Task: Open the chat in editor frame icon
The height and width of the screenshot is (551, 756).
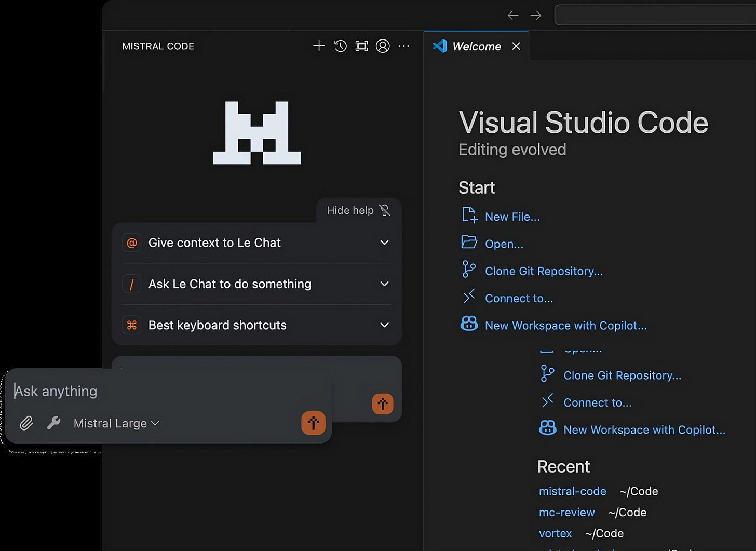Action: click(x=361, y=46)
